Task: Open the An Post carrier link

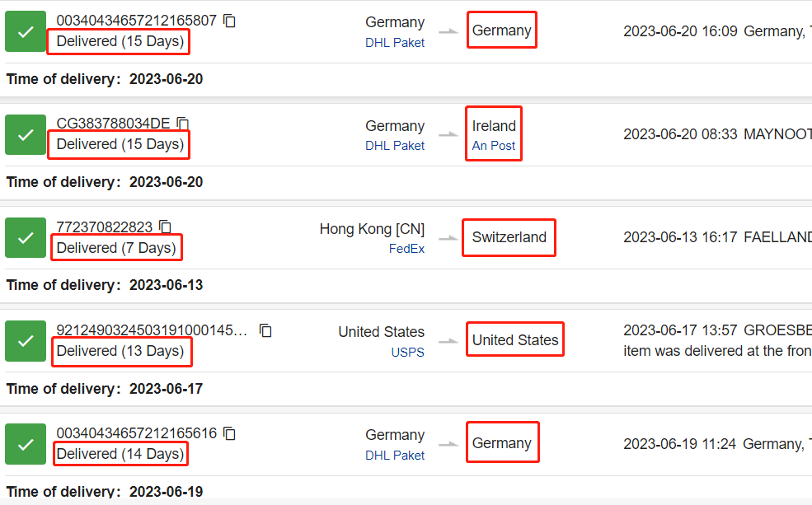Action: pos(494,146)
